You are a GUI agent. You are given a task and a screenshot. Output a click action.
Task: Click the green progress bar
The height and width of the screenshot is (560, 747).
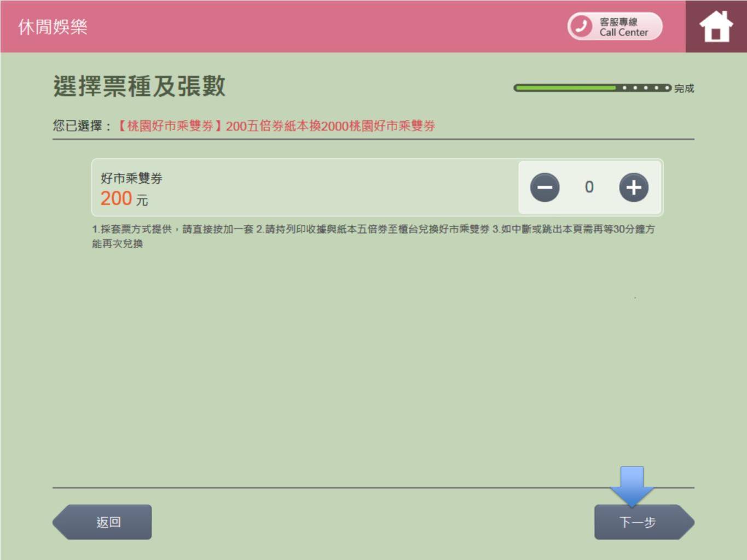[564, 87]
